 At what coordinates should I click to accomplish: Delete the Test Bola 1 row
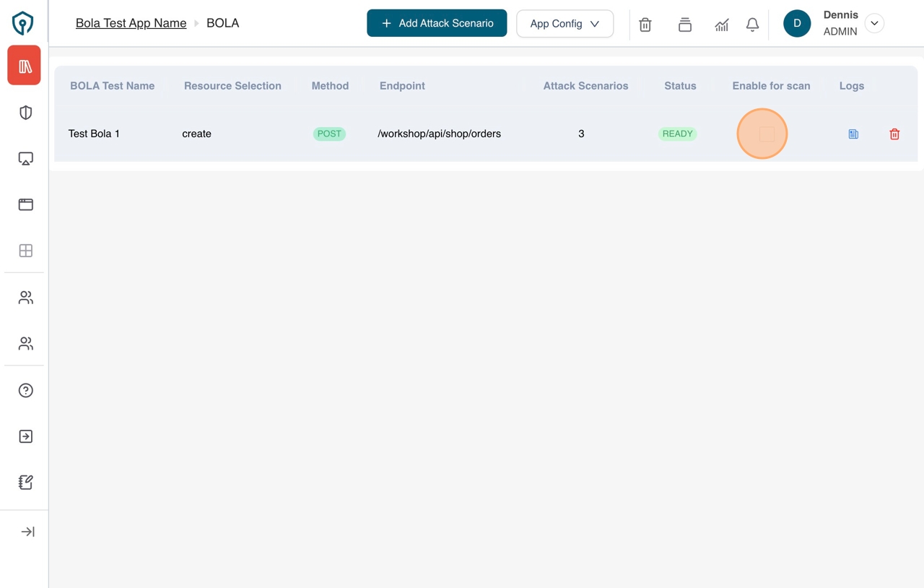tap(894, 134)
